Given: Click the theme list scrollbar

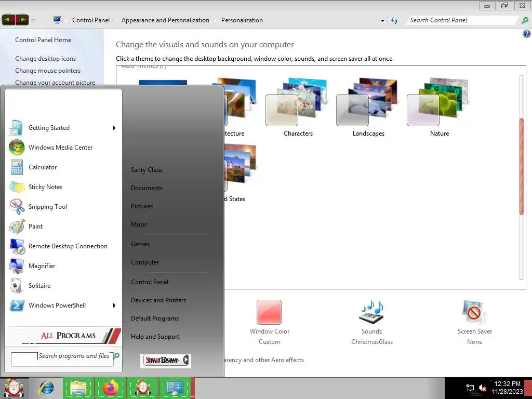Looking at the screenshot, I should [x=522, y=166].
